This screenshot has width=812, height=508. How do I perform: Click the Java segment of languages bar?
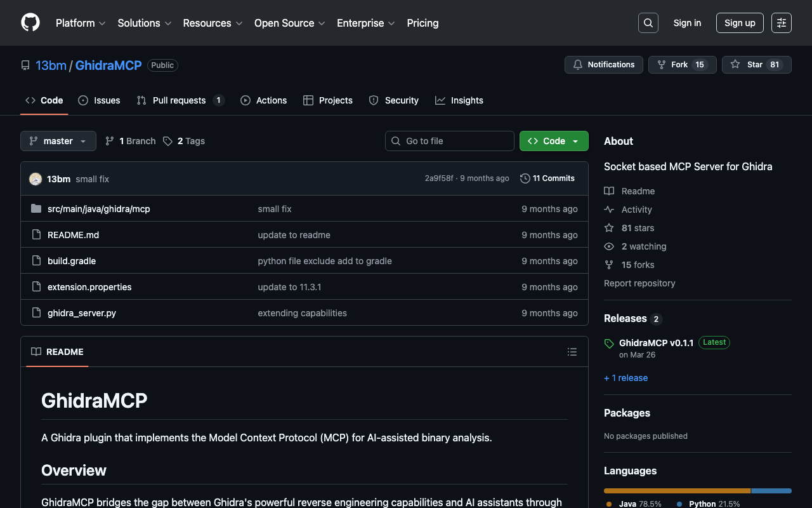[x=676, y=491]
